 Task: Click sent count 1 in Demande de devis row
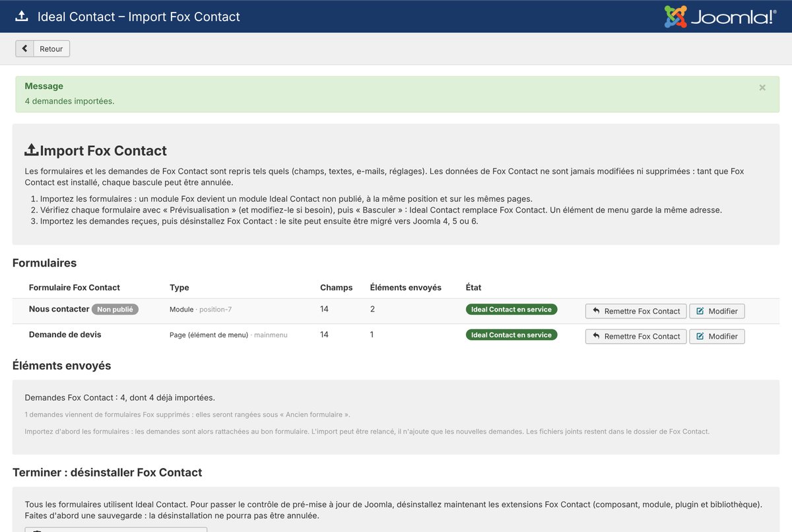pyautogui.click(x=372, y=335)
